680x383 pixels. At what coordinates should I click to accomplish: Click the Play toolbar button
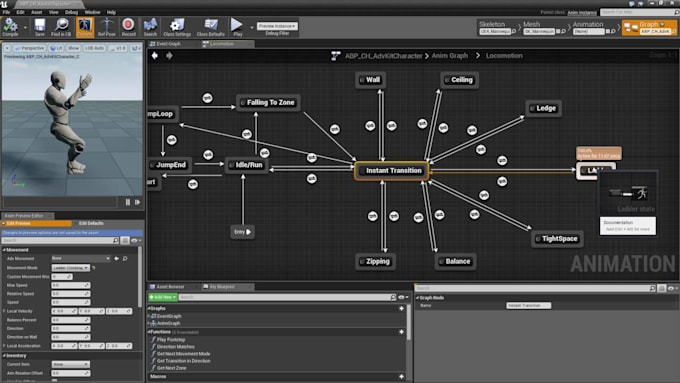(237, 27)
